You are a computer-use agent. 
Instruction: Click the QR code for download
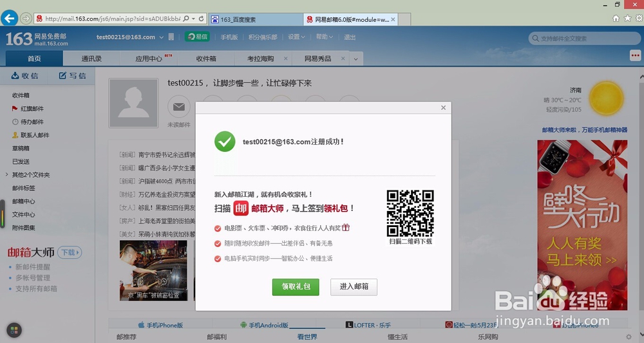click(x=410, y=213)
